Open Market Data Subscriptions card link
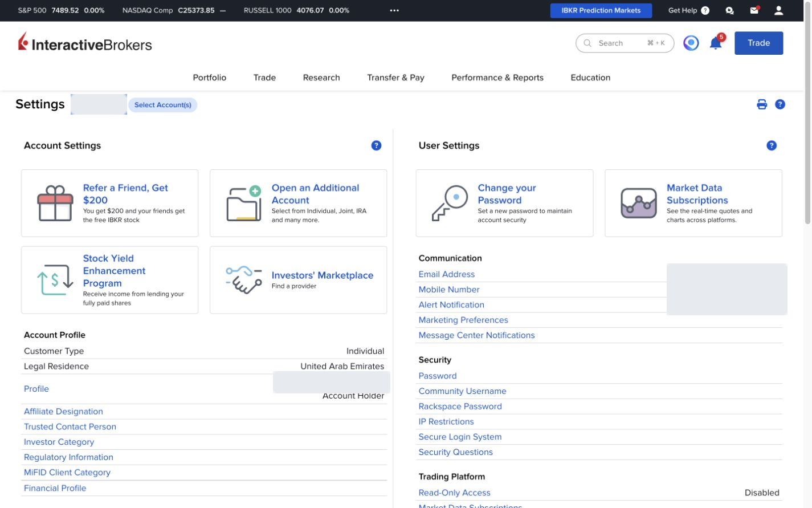Image resolution: width=812 pixels, height=508 pixels. (x=697, y=194)
